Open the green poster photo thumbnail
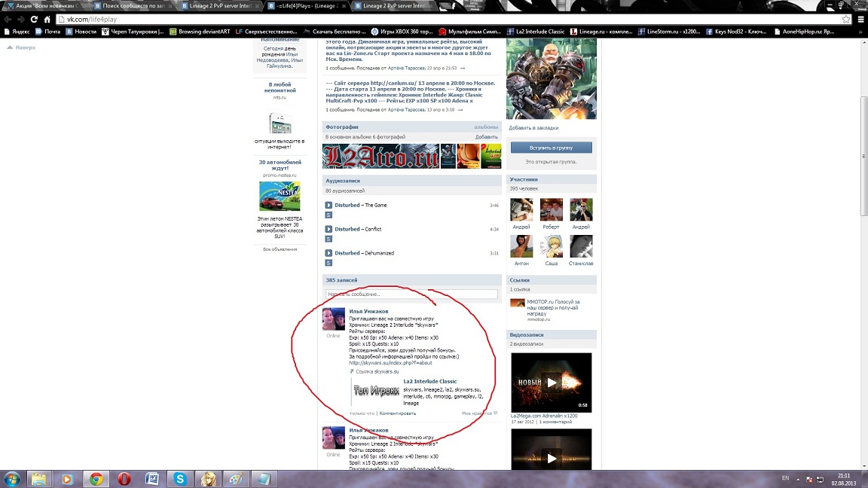Image resolution: width=868 pixels, height=488 pixels. click(x=491, y=156)
